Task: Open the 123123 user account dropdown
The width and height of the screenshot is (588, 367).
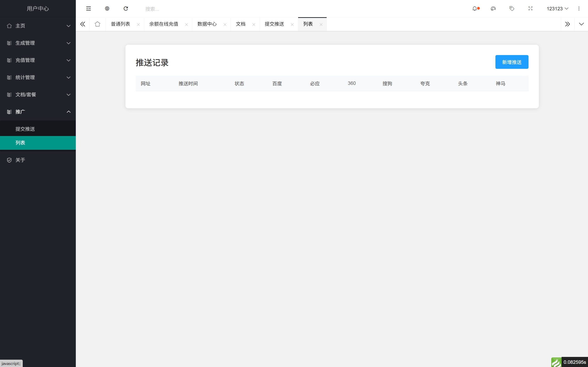Action: tap(557, 8)
